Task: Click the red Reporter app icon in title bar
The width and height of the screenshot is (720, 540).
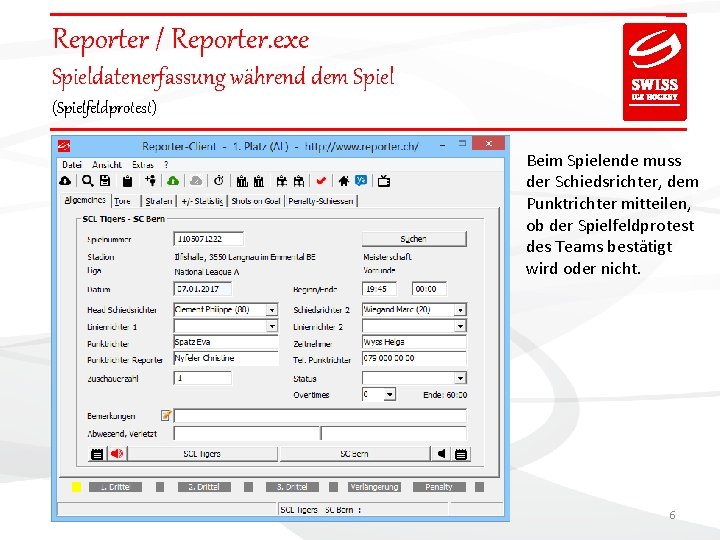Action: point(64,146)
